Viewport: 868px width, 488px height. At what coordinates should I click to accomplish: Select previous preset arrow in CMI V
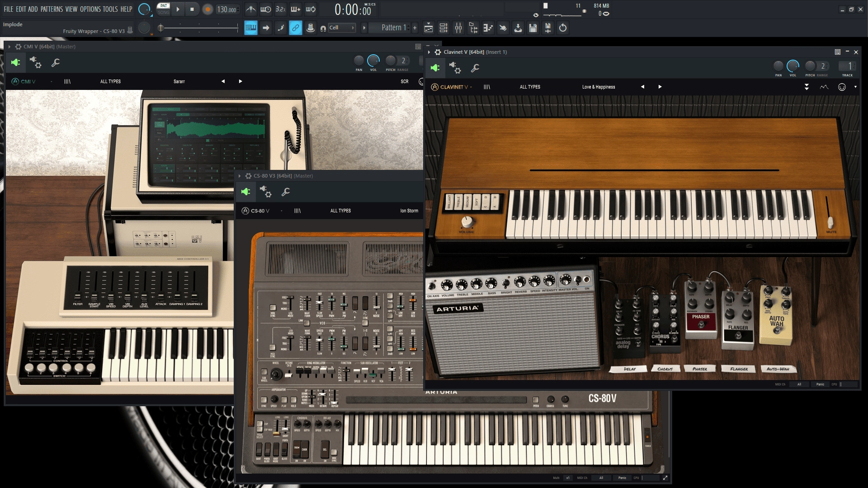223,81
